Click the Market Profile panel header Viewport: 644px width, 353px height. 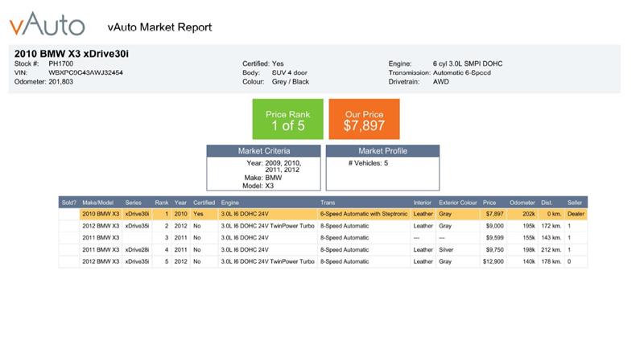(x=383, y=150)
